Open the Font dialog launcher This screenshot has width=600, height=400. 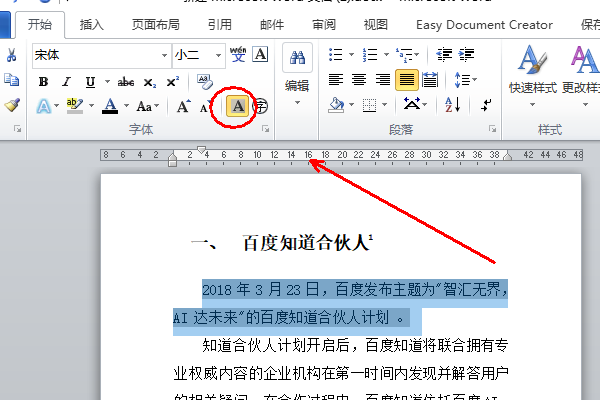pos(265,129)
